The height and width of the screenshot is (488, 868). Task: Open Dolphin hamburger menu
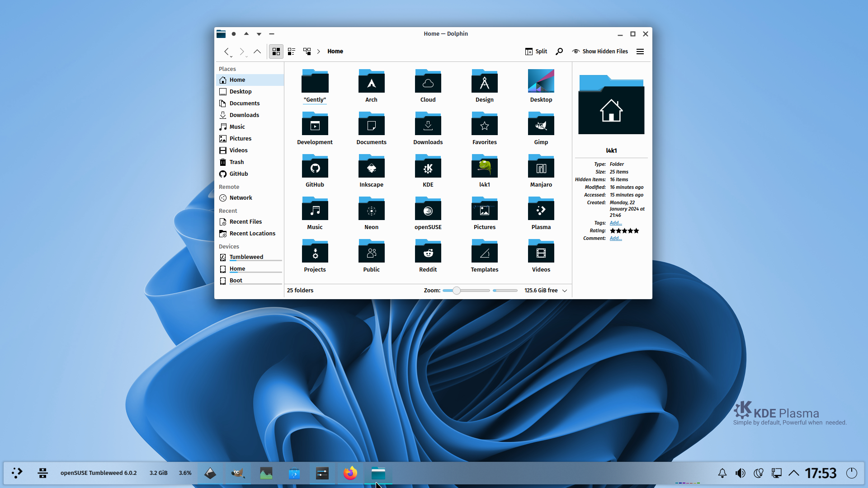tap(640, 52)
